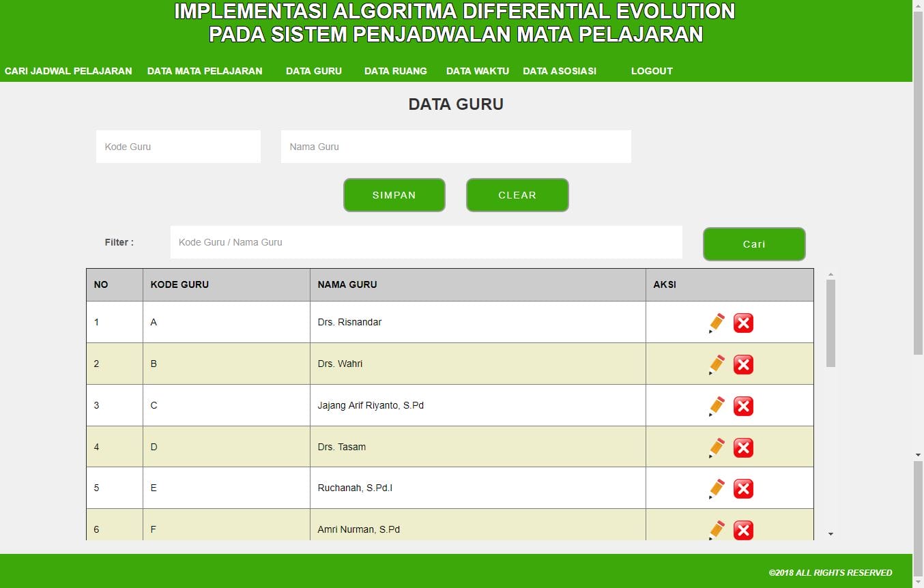The height and width of the screenshot is (588, 924).
Task: Edit Jajang Arif Riyanto, S.Pd record
Action: coord(717,406)
